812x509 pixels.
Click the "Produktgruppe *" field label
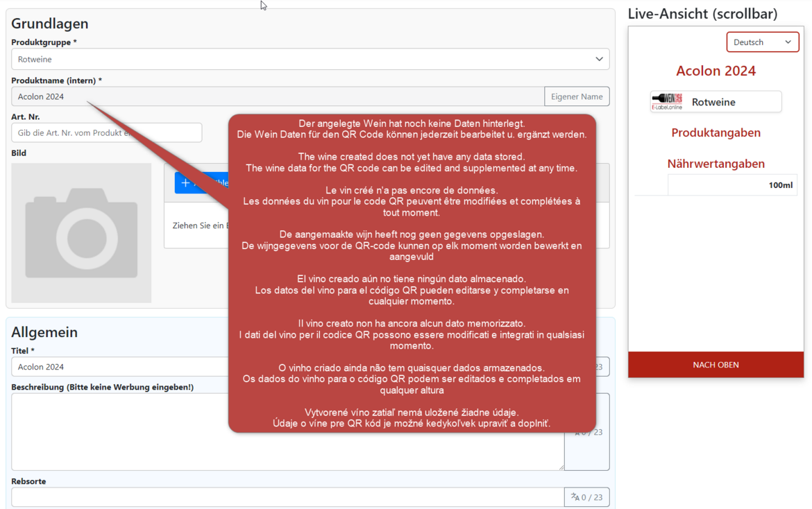(44, 42)
